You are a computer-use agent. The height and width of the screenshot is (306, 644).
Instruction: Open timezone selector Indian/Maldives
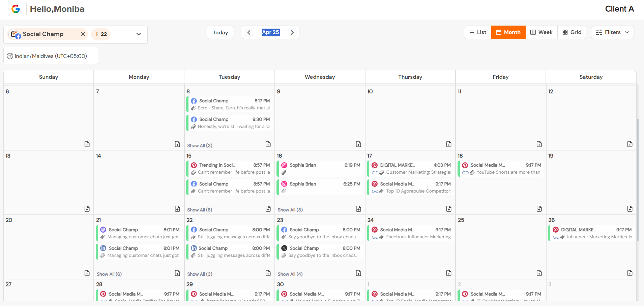pos(51,56)
